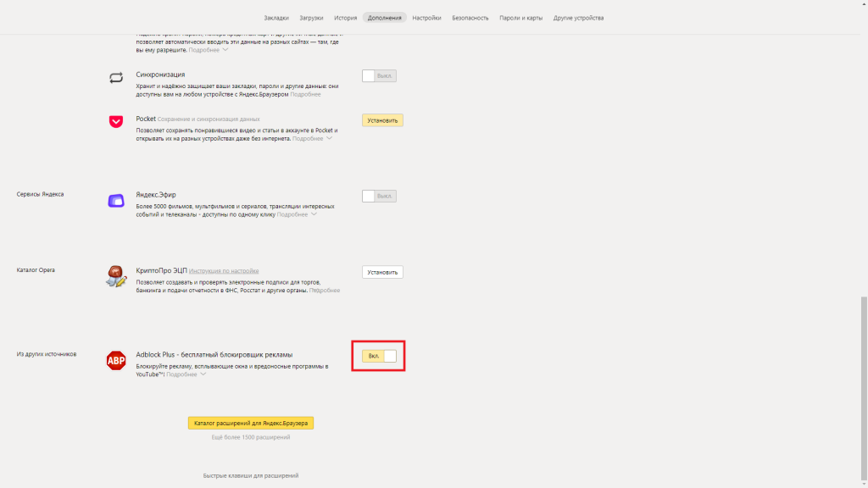Expand Подробнее under Adblock Plus description
Image resolution: width=868 pixels, height=488 pixels.
tap(186, 374)
